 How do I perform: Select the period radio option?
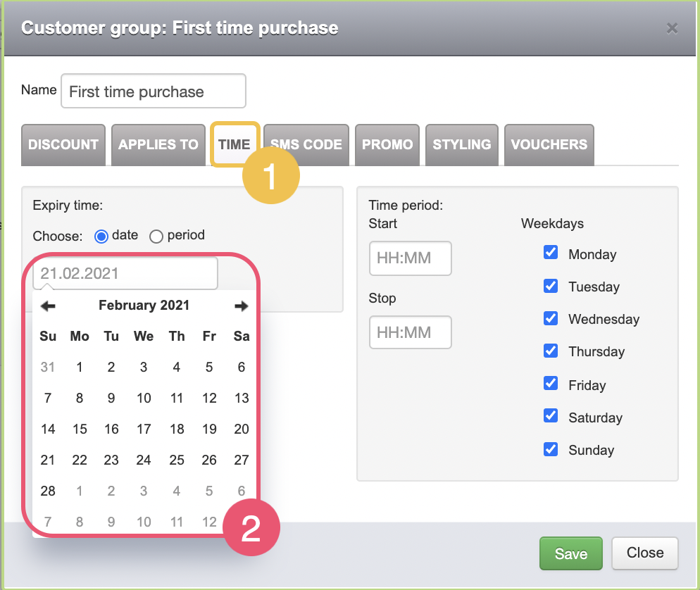tap(156, 236)
